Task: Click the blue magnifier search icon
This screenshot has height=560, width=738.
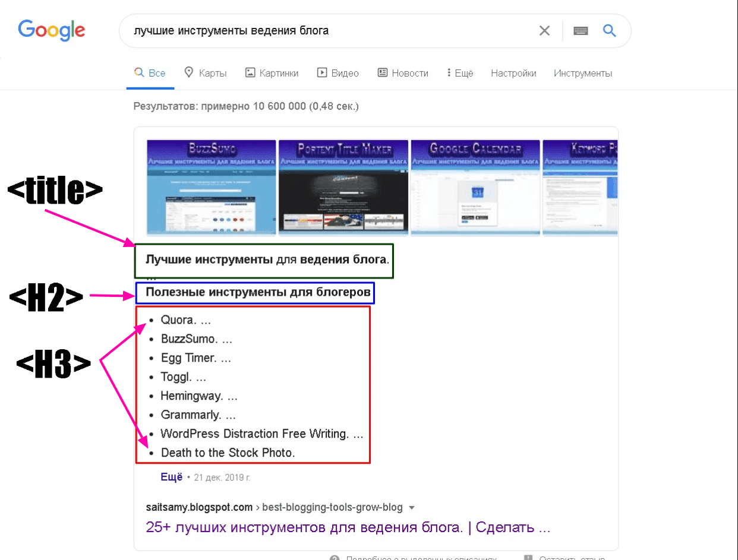Action: [609, 30]
